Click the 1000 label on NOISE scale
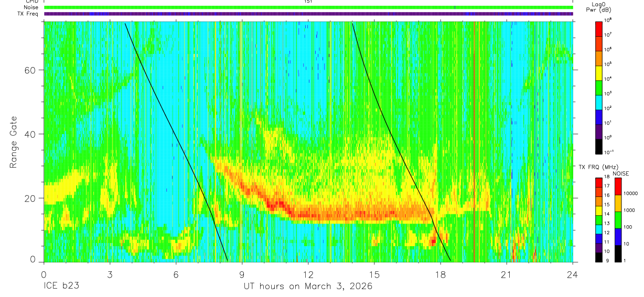 630,210
